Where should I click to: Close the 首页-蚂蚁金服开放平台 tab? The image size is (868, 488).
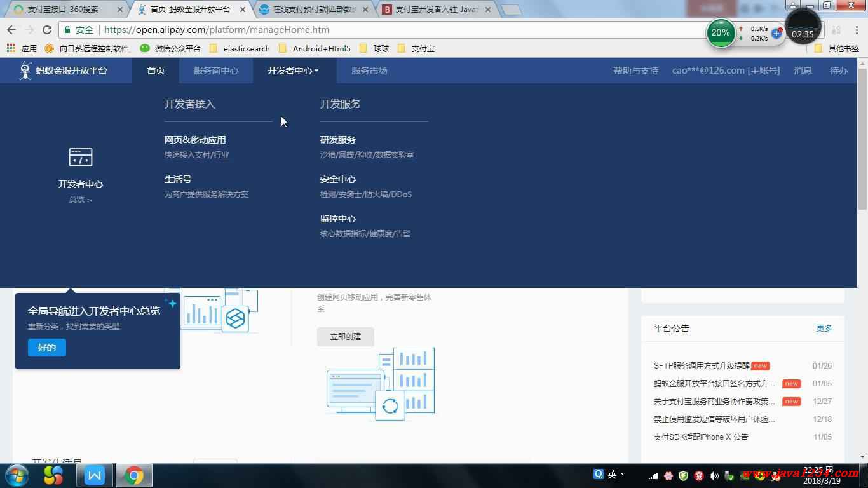243,10
